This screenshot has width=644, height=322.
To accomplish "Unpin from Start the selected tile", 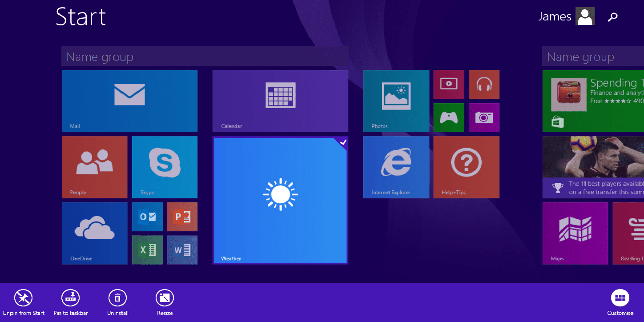I will (24, 302).
